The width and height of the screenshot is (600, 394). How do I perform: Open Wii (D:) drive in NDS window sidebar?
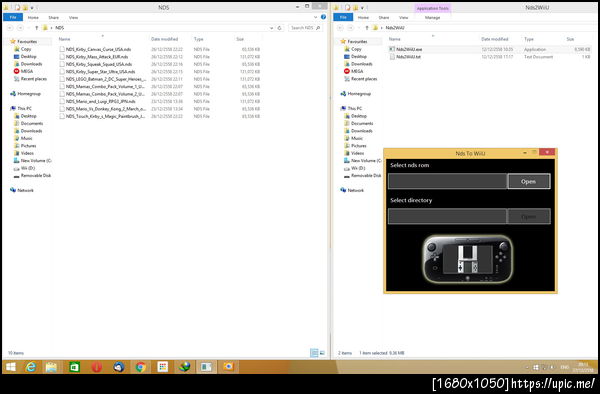coord(24,168)
